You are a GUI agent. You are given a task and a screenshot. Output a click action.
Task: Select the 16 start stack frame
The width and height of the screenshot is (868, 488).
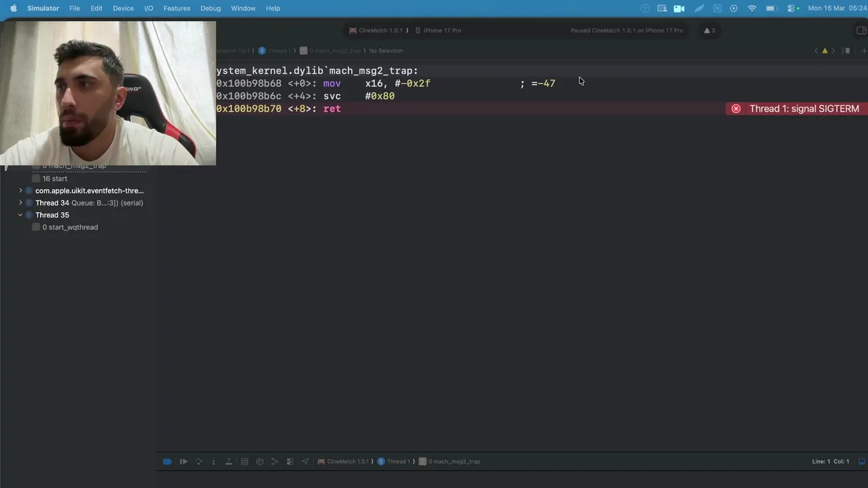pyautogui.click(x=50, y=178)
